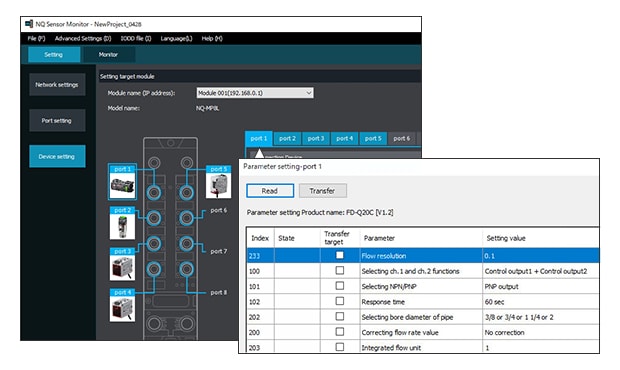Click the port 6 label on the module diagram
Screen dimensions: 620x370
click(x=219, y=210)
